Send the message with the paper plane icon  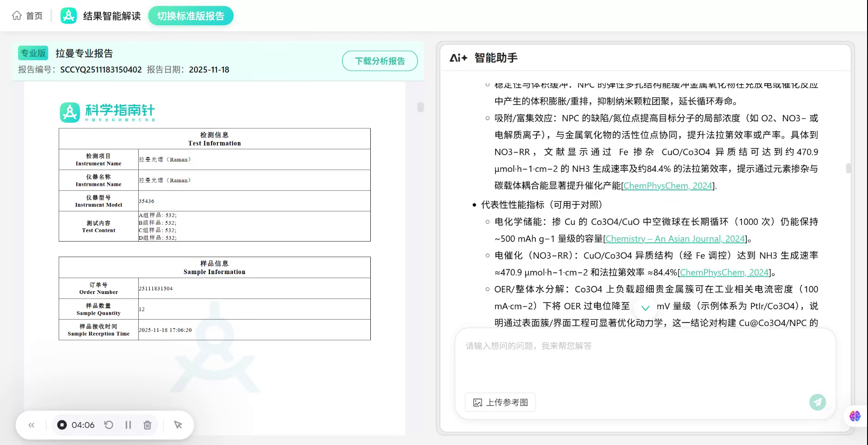click(x=817, y=402)
